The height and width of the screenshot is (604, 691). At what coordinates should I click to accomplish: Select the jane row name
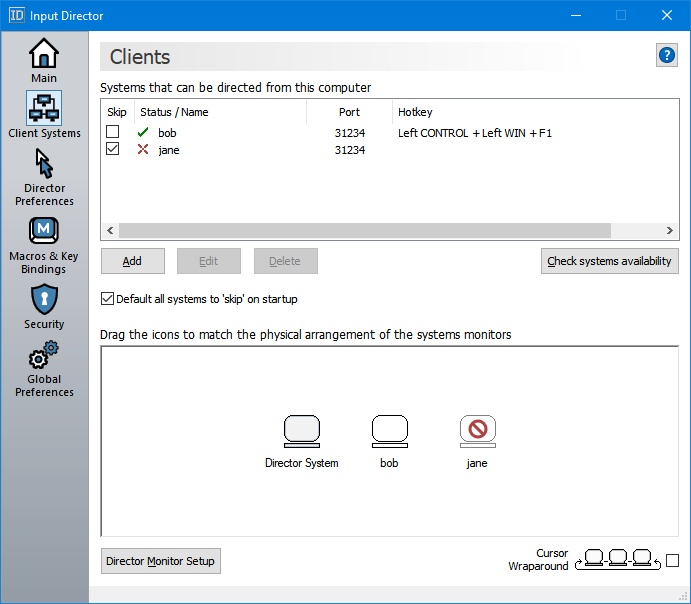pos(169,150)
